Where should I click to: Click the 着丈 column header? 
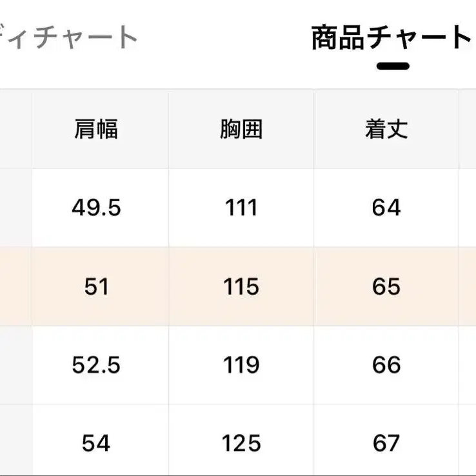(x=386, y=130)
